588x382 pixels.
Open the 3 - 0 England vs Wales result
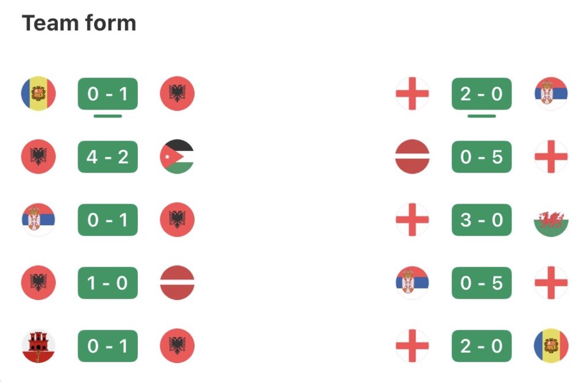(481, 220)
